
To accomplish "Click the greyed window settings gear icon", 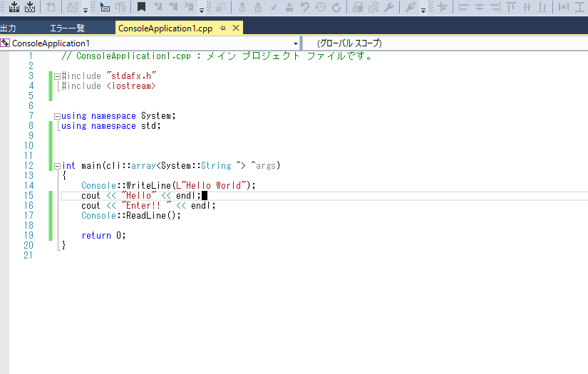I will (221, 7).
